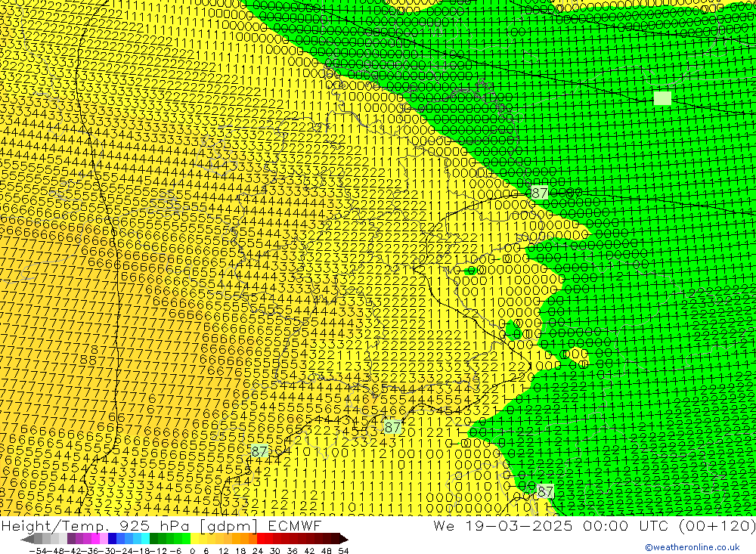This screenshot has width=756, height=554.
Task: Click the '42' legend scale value
Action: click(309, 551)
